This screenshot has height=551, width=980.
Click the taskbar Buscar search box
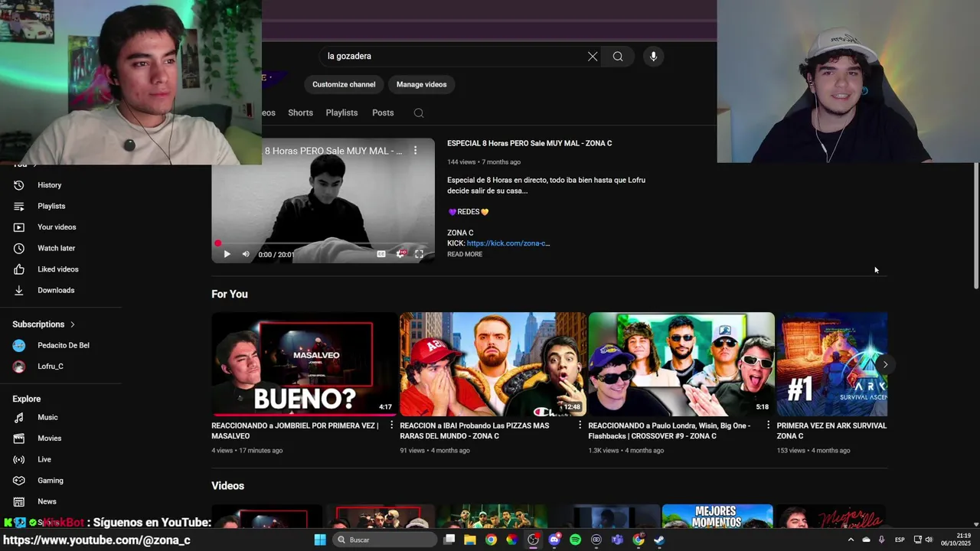point(385,540)
